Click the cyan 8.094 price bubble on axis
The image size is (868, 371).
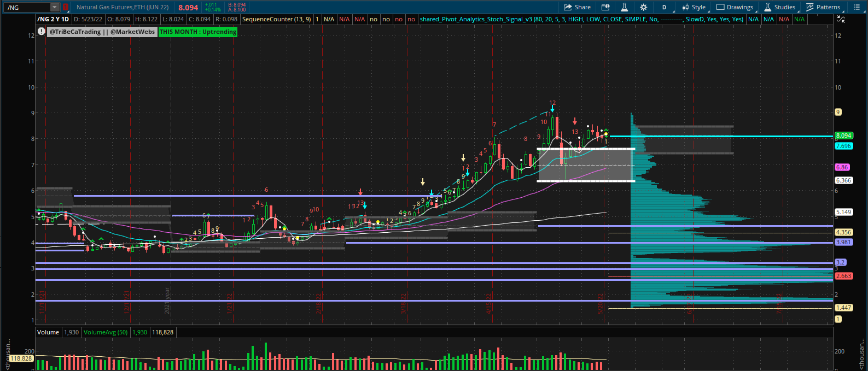click(844, 136)
